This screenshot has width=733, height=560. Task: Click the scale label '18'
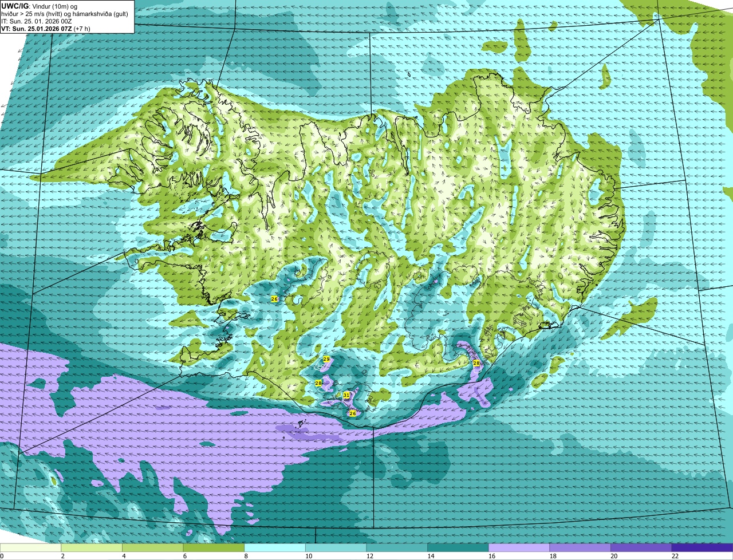pos(553,556)
